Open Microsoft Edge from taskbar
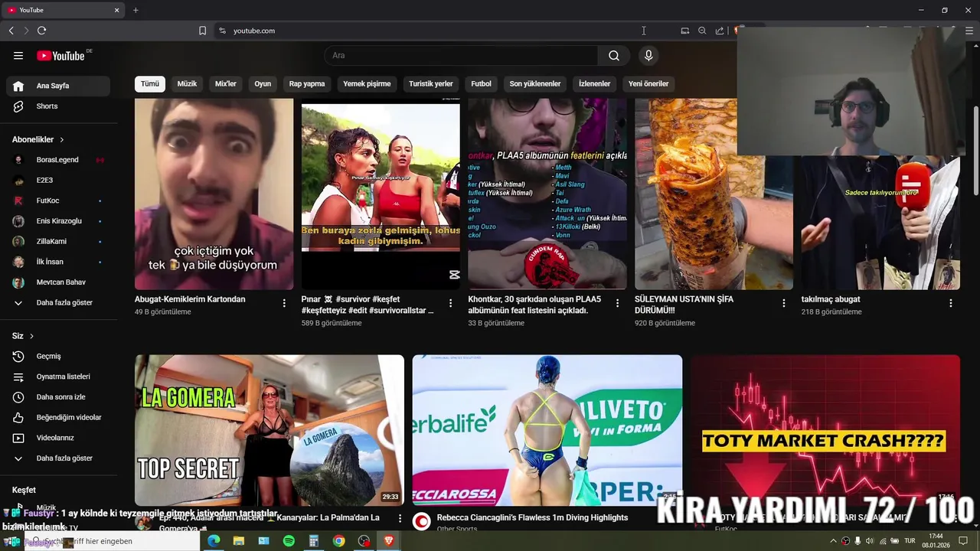This screenshot has height=551, width=980. [x=214, y=541]
